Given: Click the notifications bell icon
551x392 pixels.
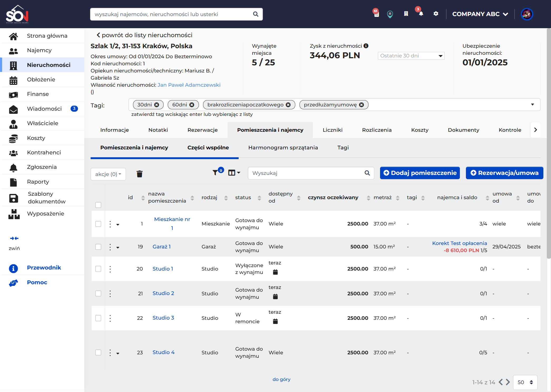Looking at the screenshot, I should pyautogui.click(x=421, y=14).
